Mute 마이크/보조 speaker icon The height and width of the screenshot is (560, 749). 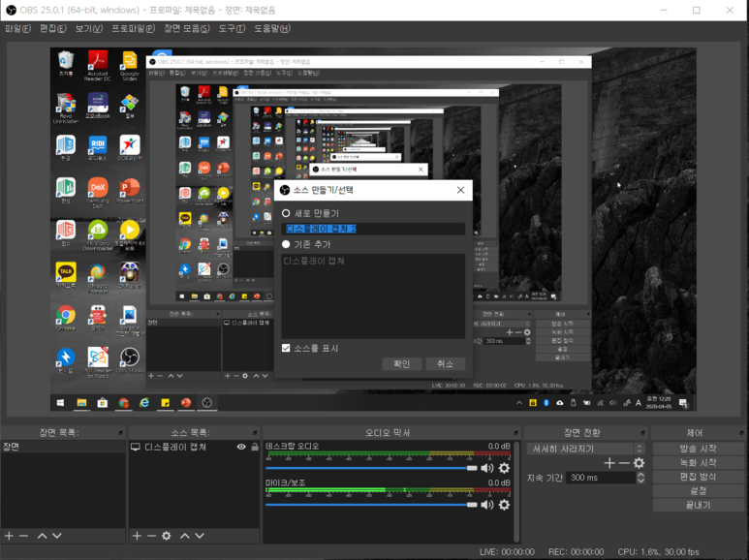coord(487,505)
